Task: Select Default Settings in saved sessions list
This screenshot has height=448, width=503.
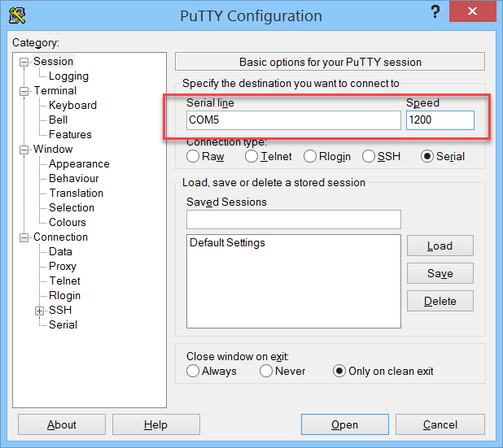Action: click(227, 243)
